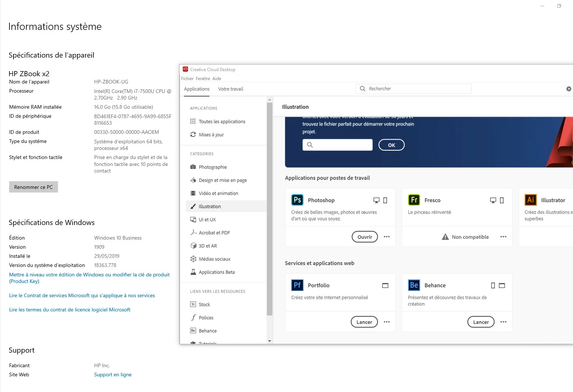Click the Toutes les applications grid icon
Screen dimensions: 573x392
pos(193,121)
